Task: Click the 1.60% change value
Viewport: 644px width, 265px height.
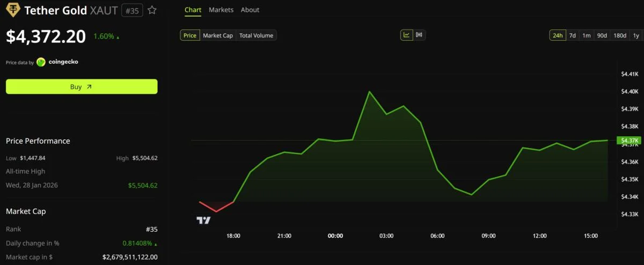Action: [104, 36]
